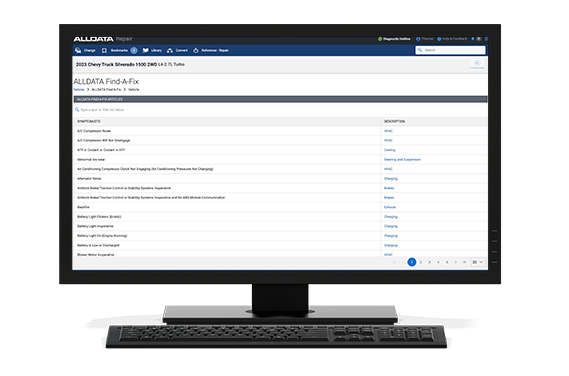Select 'Abnormal tire wear' row
Image resolution: width=569 pixels, height=376 pixels.
click(x=280, y=160)
